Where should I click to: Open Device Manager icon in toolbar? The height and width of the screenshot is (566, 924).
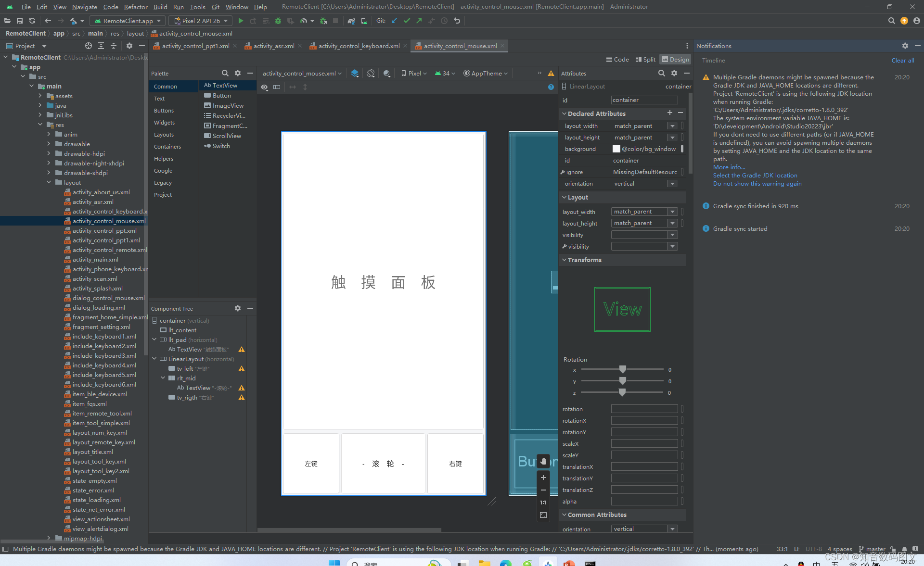pos(364,21)
